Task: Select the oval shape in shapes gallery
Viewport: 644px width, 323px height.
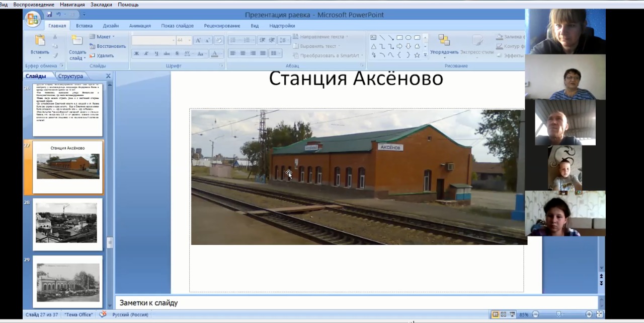Action: [x=408, y=37]
